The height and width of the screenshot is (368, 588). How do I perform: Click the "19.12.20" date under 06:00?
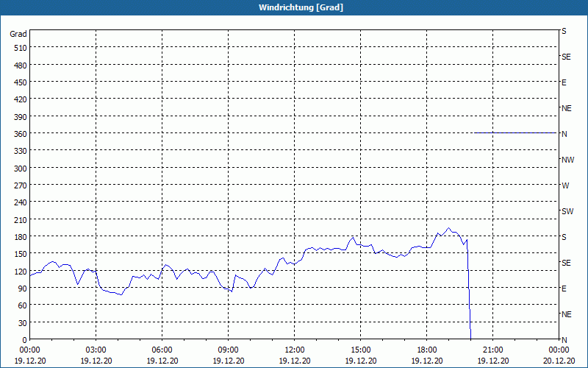(162, 361)
